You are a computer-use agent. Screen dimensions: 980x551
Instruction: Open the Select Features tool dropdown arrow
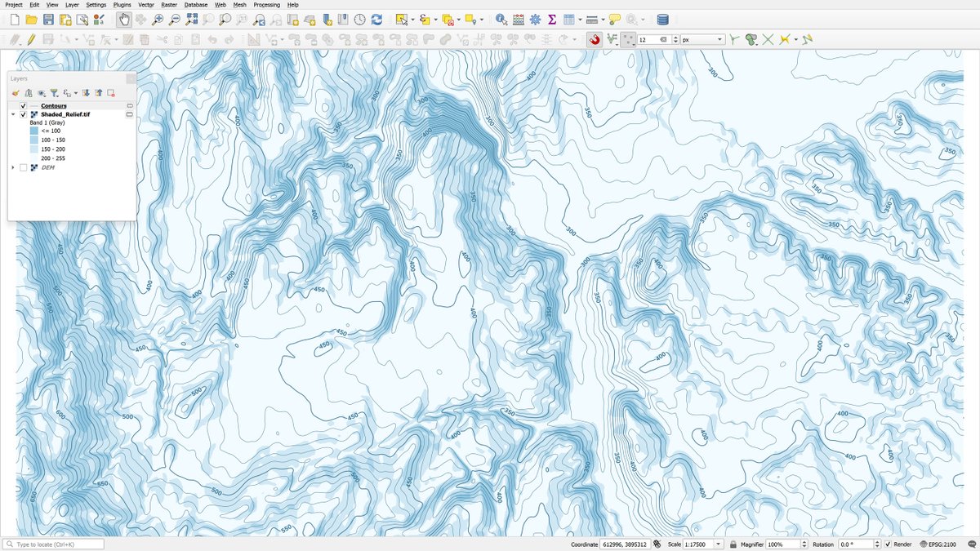(x=413, y=20)
